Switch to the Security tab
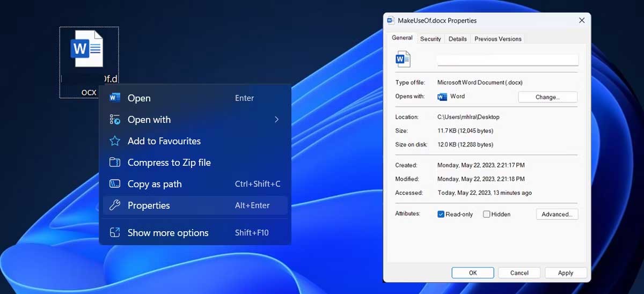 430,39
